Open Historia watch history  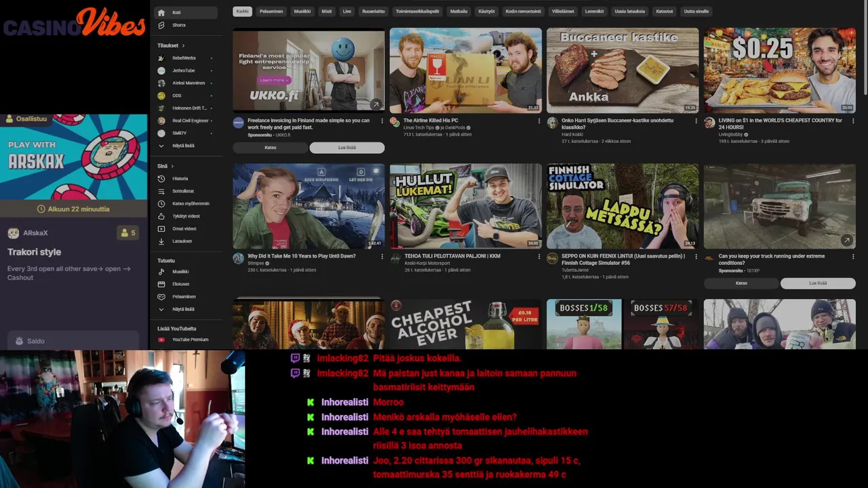tap(186, 178)
